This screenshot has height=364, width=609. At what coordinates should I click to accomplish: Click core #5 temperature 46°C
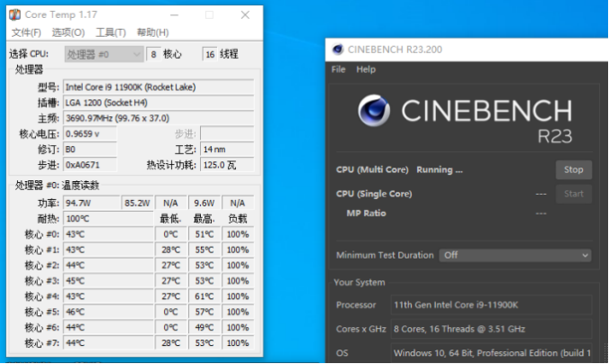point(108,312)
